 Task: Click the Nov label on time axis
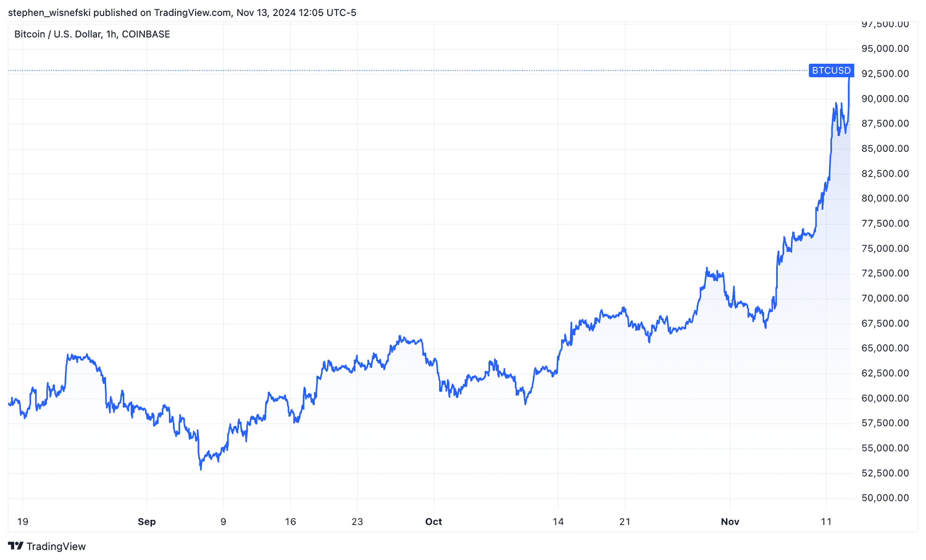(730, 522)
